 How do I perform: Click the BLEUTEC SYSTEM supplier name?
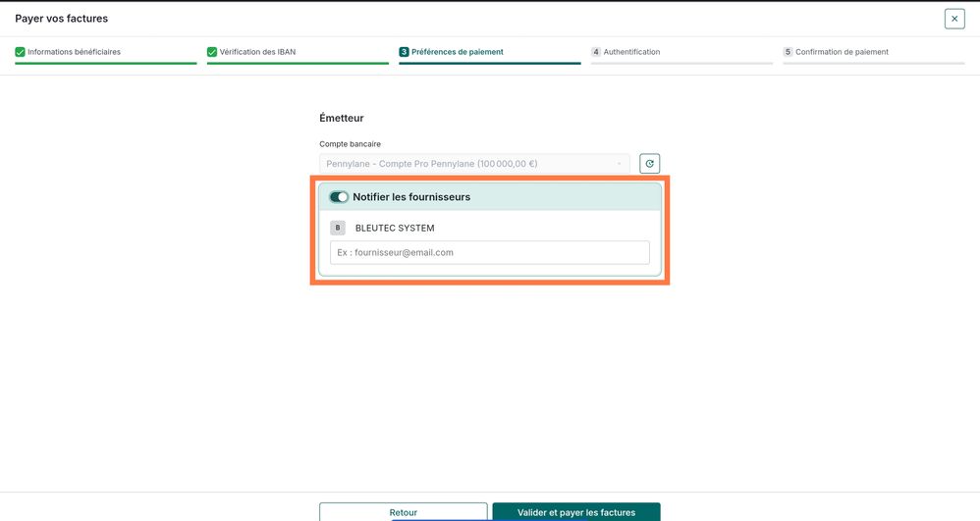pos(395,228)
